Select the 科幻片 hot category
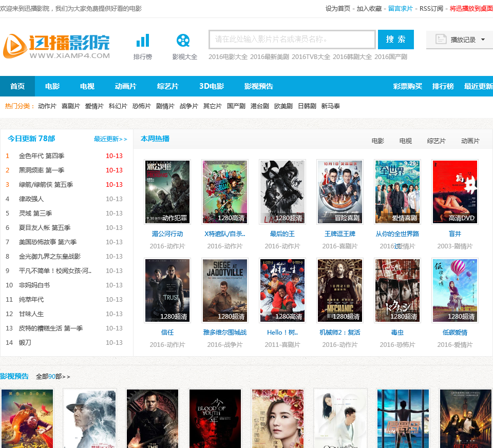 tap(118, 106)
